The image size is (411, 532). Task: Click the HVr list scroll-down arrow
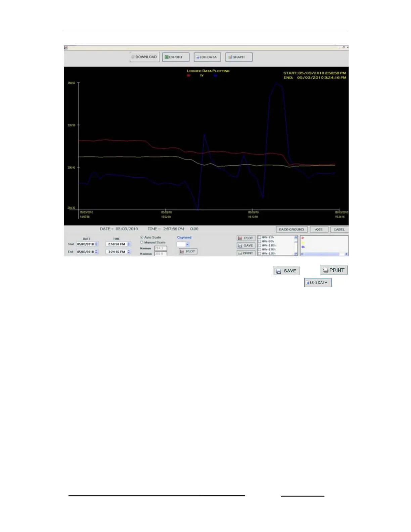(296, 254)
